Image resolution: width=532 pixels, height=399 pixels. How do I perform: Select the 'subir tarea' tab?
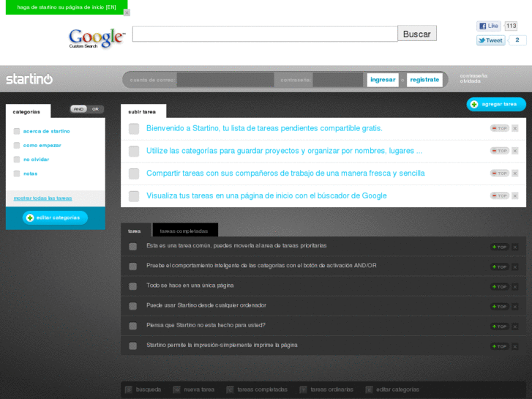click(x=143, y=111)
